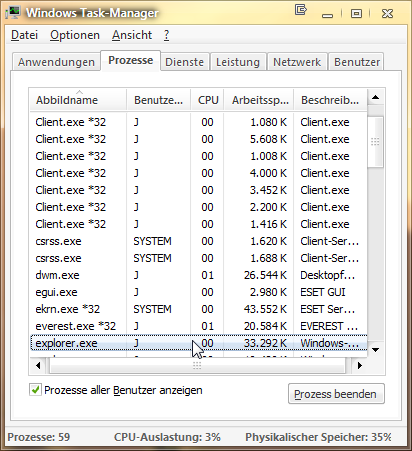412x451 pixels.
Task: Sort processes by Abbildname column
Action: coord(78,100)
